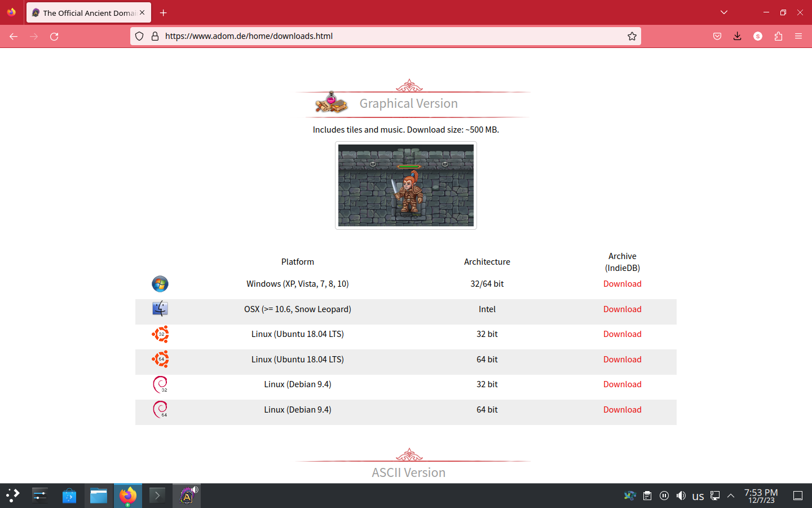List all tabs dropdown arrow
The image size is (812, 508).
[724, 12]
